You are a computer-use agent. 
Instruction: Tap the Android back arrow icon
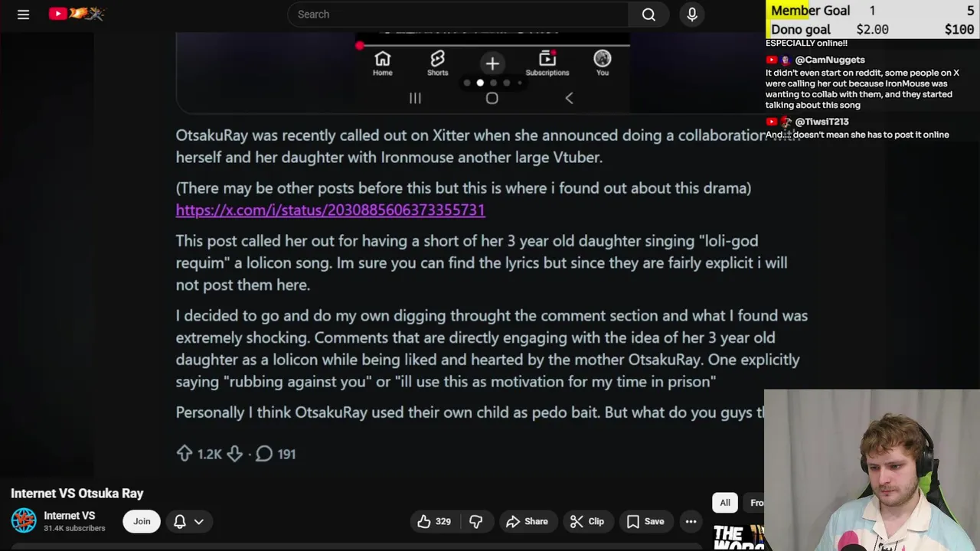pos(569,98)
